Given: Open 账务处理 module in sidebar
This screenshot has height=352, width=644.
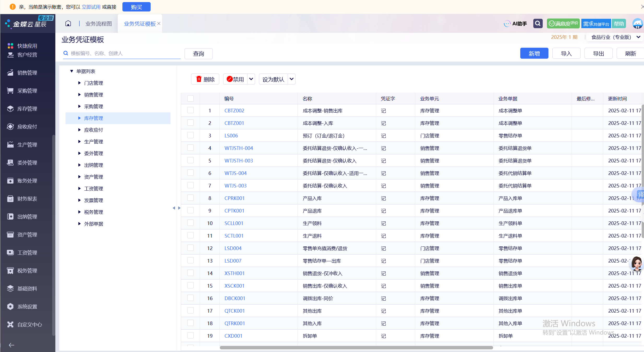Looking at the screenshot, I should click(x=27, y=181).
